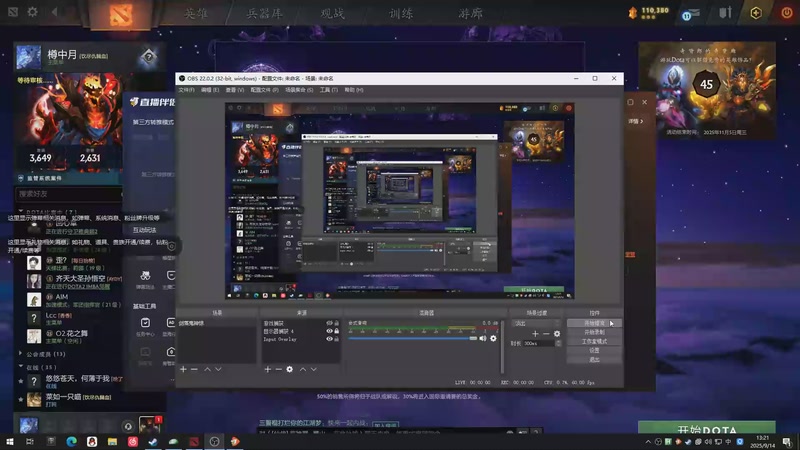Screen dimensions: 800x450
Task: Click the Dota 2 logo home button
Action: click(121, 15)
